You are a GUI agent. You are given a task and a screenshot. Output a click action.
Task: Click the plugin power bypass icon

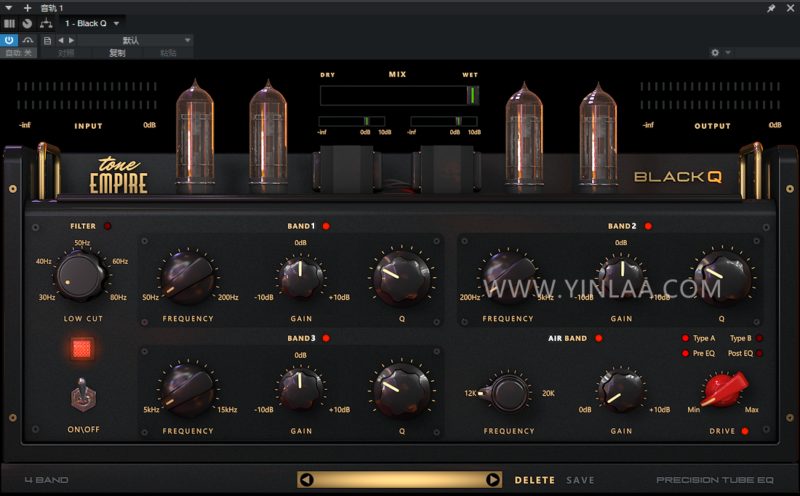point(9,40)
